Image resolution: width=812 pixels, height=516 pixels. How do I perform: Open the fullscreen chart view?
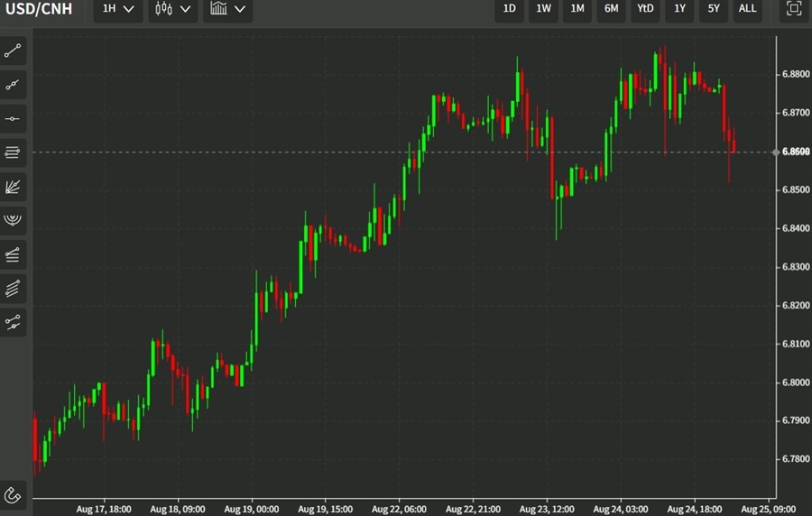(794, 9)
